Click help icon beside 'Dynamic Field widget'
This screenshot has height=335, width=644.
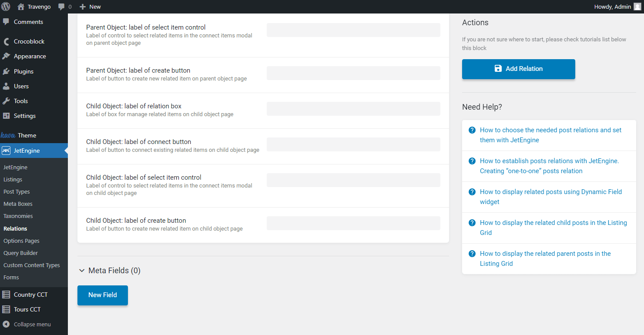click(472, 192)
